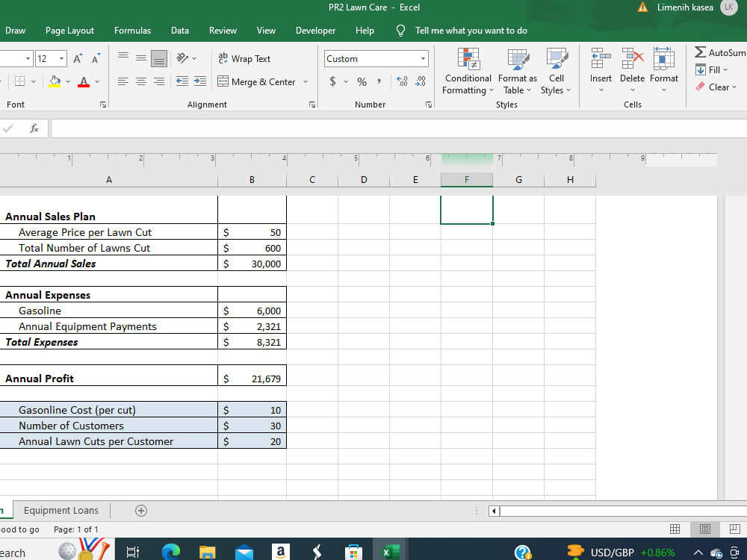The width and height of the screenshot is (747, 560).
Task: Switch to the Review tab
Action: 223,31
